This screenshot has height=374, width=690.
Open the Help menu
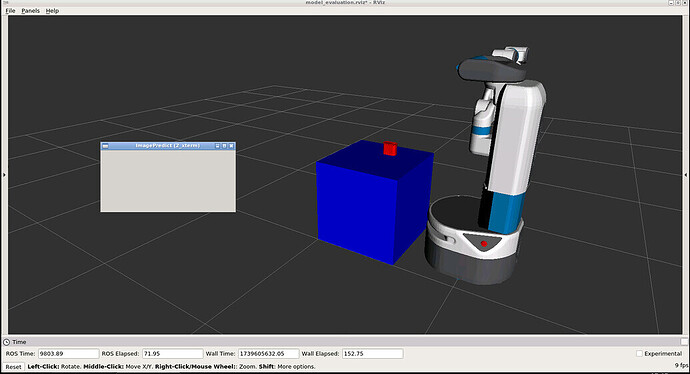[x=52, y=11]
